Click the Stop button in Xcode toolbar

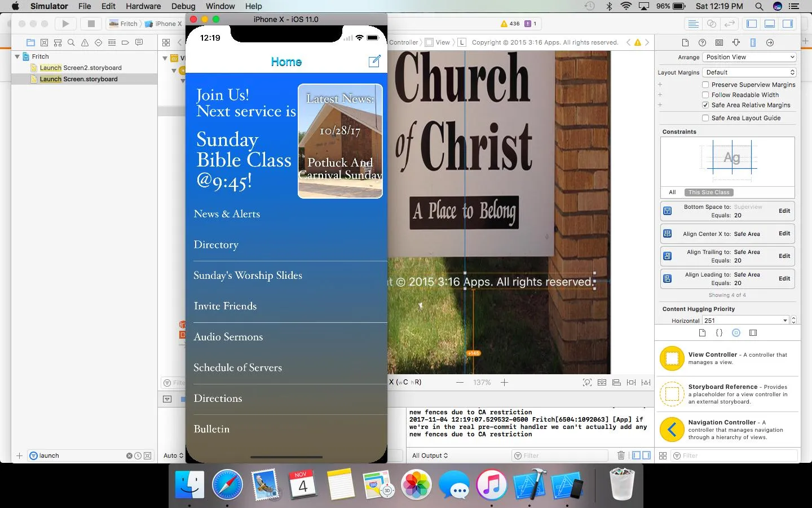click(90, 24)
